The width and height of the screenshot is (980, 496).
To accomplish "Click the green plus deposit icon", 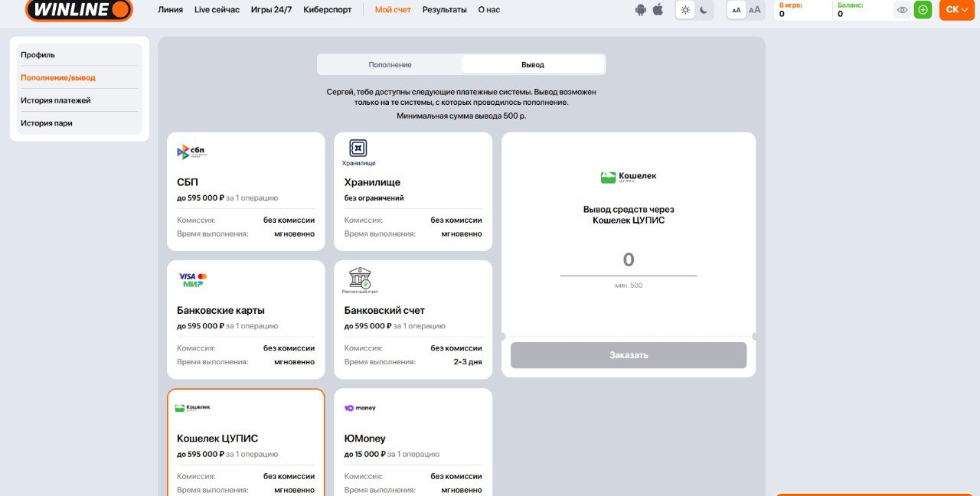I will (x=923, y=10).
